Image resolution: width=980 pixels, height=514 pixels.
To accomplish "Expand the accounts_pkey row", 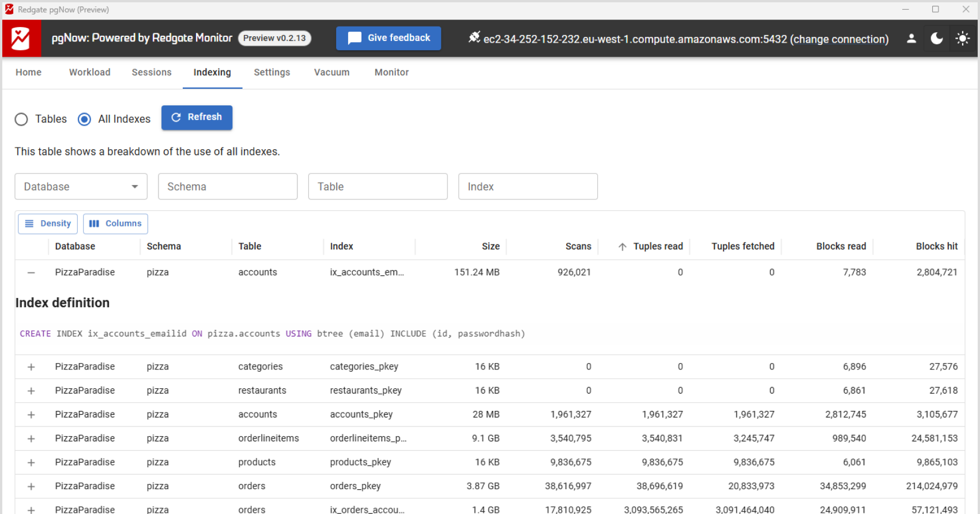I will (31, 415).
